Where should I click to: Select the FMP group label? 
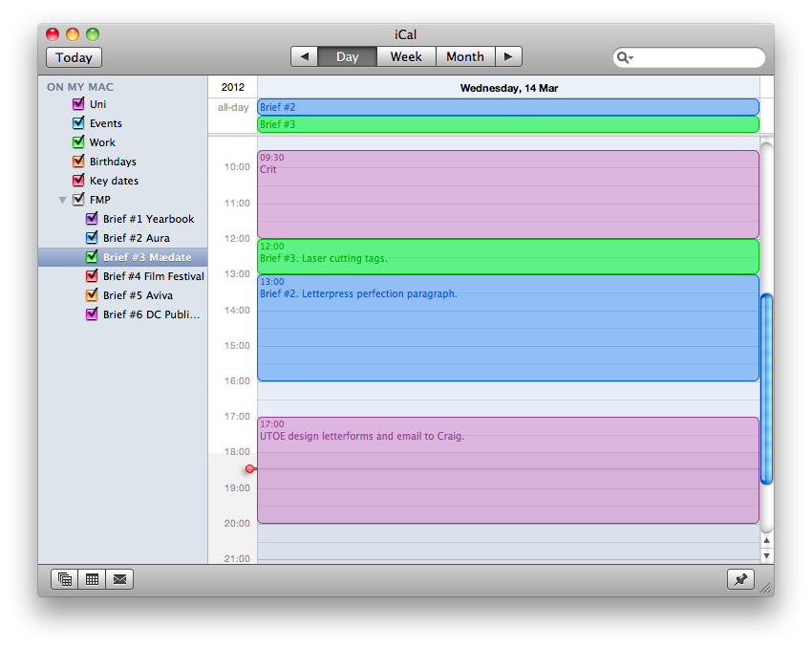[100, 200]
